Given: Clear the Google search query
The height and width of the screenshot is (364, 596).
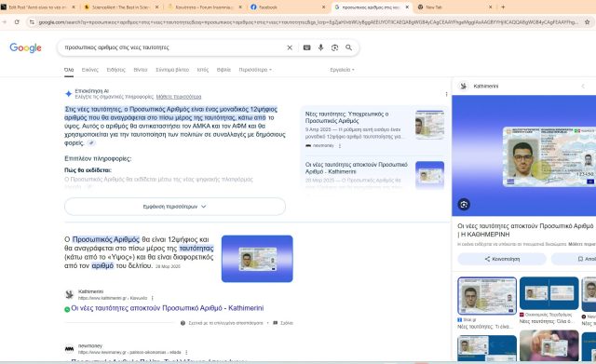Looking at the screenshot, I should pyautogui.click(x=290, y=47).
